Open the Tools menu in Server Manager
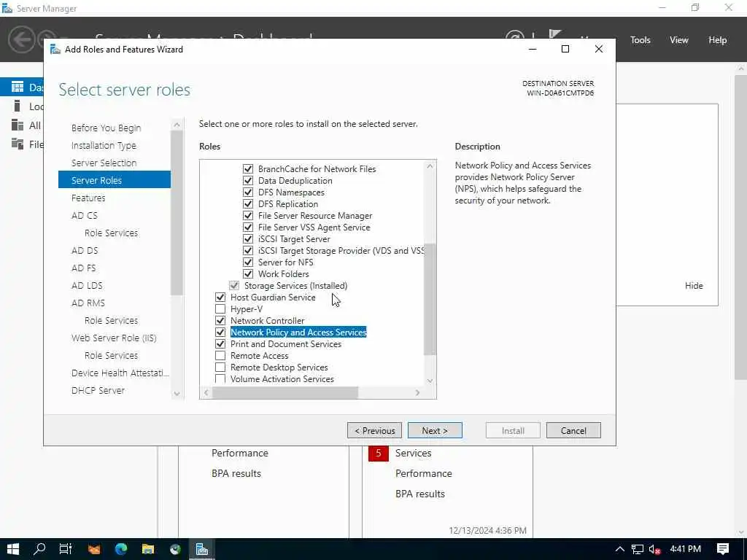Image resolution: width=747 pixels, height=560 pixels. [x=640, y=40]
